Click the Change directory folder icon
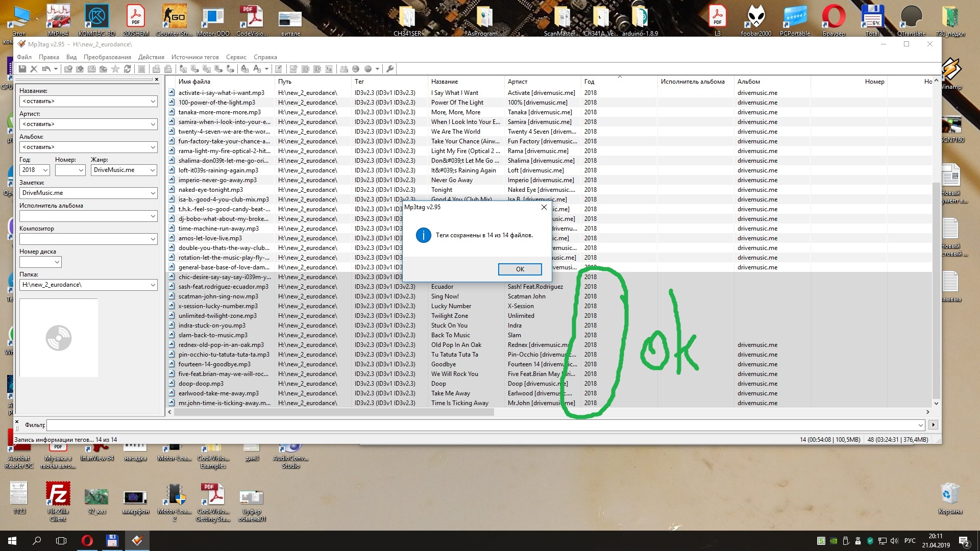The height and width of the screenshot is (551, 980). coord(68,69)
